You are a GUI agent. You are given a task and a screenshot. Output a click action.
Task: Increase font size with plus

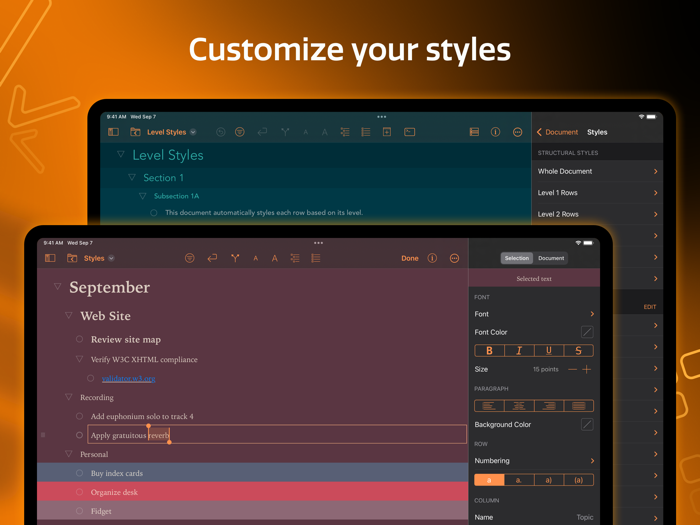coord(587,369)
